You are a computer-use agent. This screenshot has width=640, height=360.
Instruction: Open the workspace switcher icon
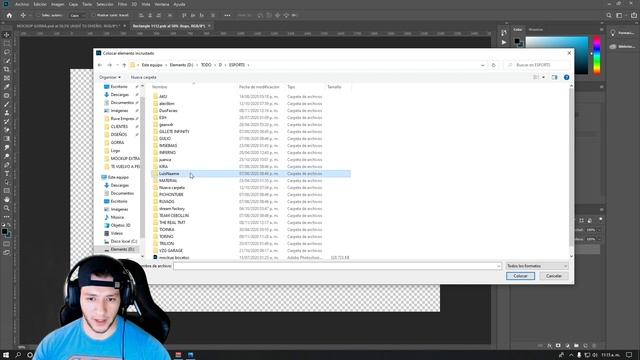click(x=619, y=15)
